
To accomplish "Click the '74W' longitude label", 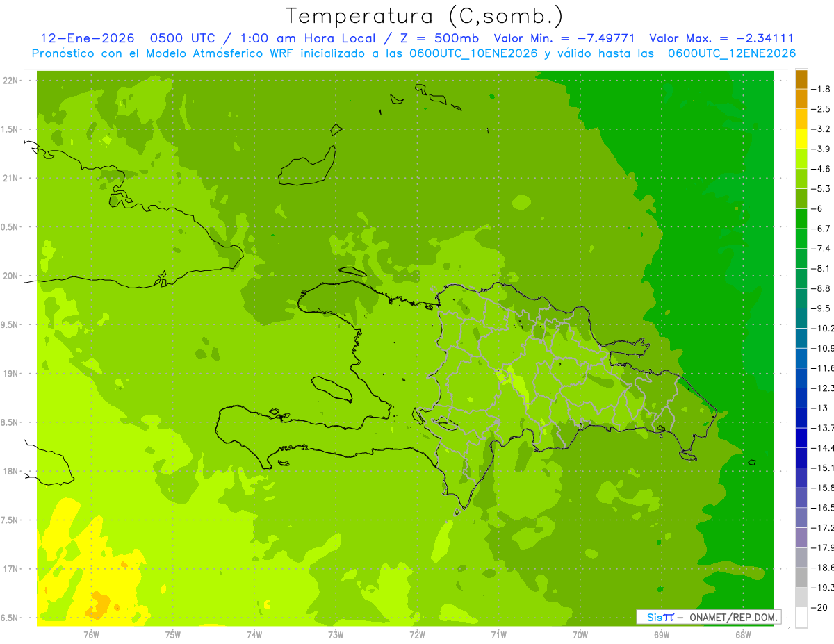I will point(254,635).
